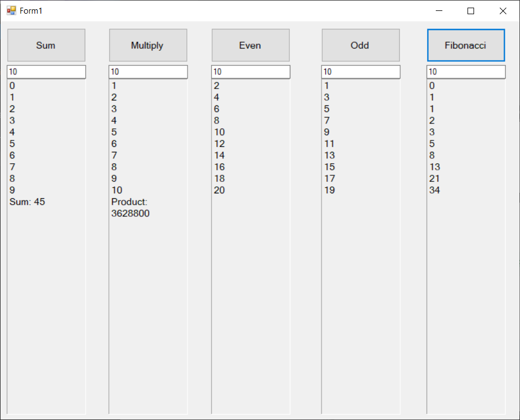Screen dimensions: 520x420
Task: Click the Multiply button
Action: pos(148,45)
